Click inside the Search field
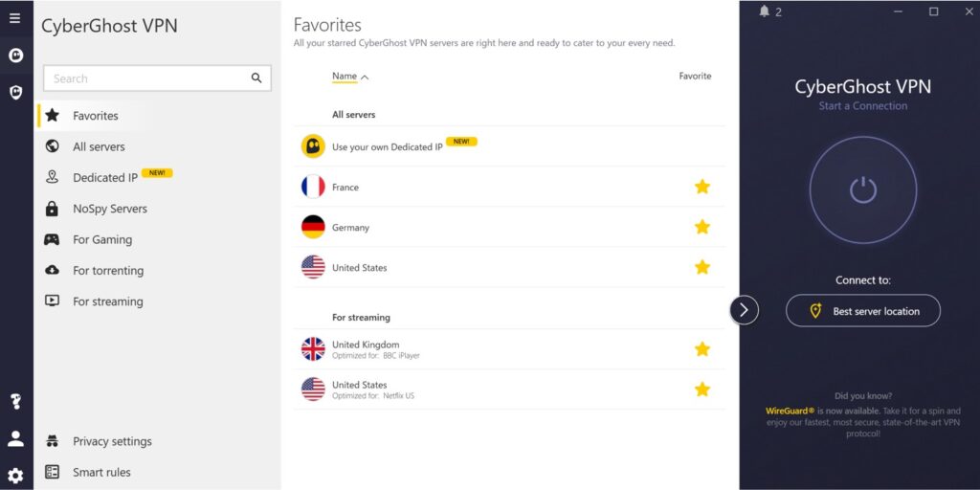Image resolution: width=980 pixels, height=490 pixels. (x=144, y=78)
